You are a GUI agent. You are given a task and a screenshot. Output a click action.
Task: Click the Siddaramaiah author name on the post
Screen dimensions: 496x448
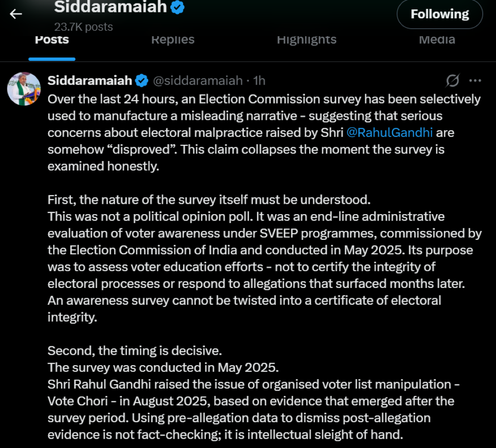(90, 80)
